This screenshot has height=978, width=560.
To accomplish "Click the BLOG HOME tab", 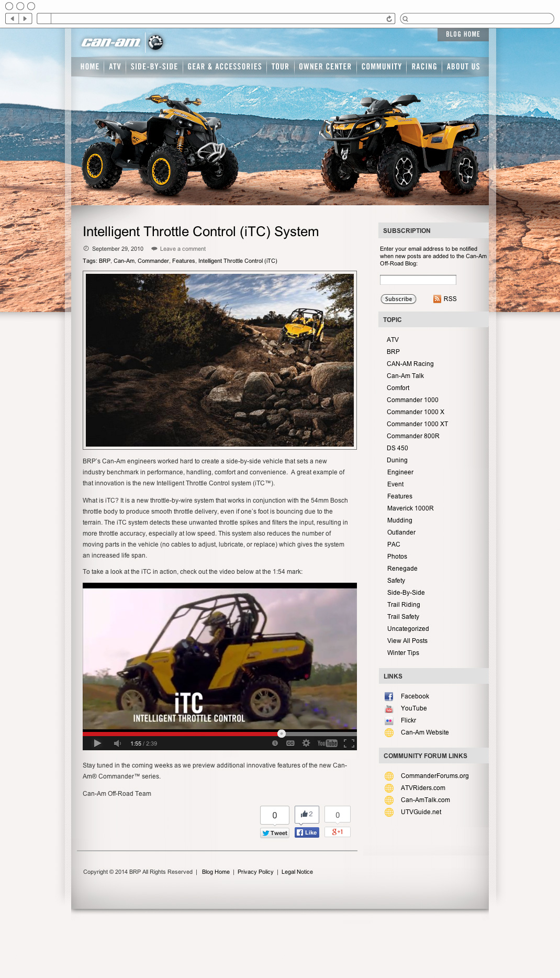I will click(463, 35).
